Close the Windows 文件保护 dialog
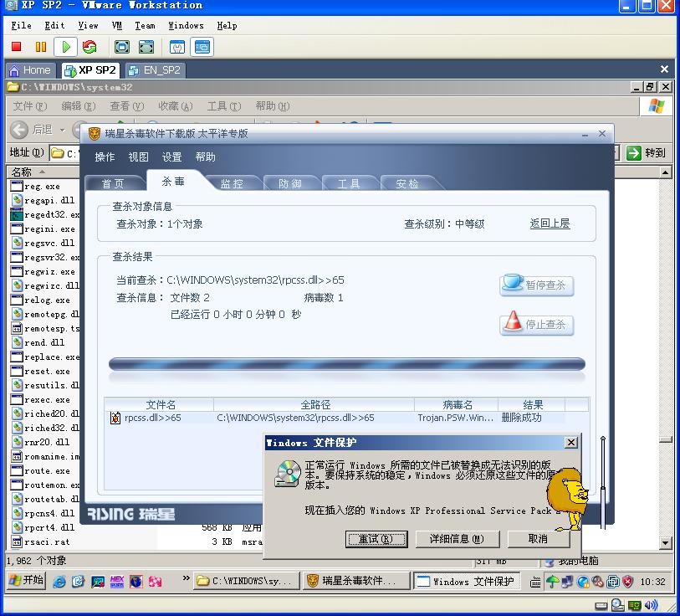680x616 pixels. (570, 443)
